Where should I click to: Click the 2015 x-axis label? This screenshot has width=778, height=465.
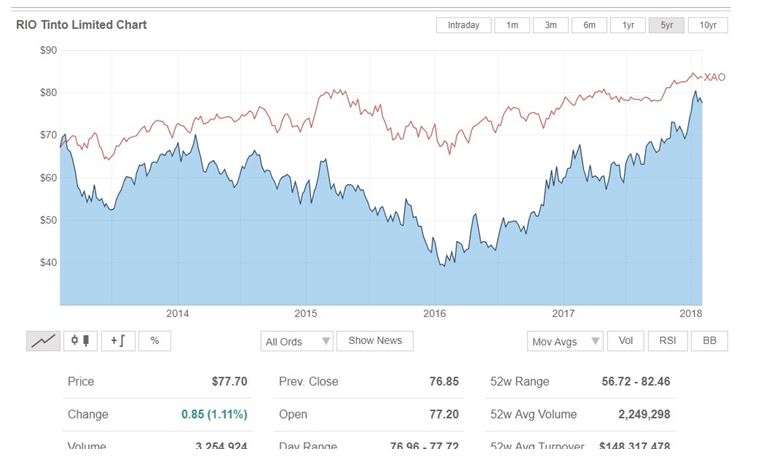point(306,314)
